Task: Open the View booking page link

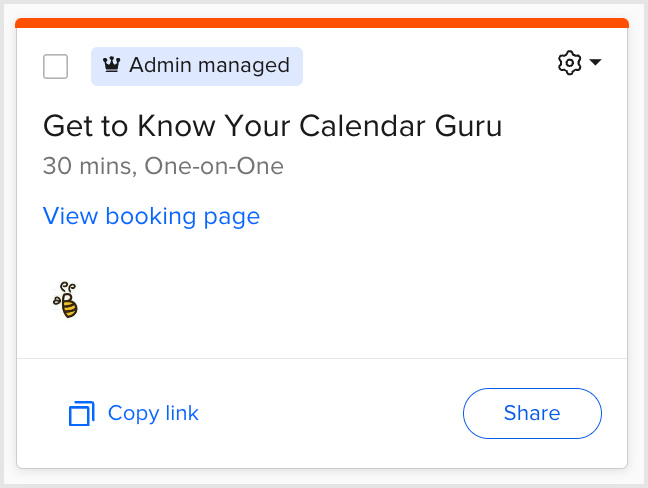Action: pyautogui.click(x=151, y=216)
